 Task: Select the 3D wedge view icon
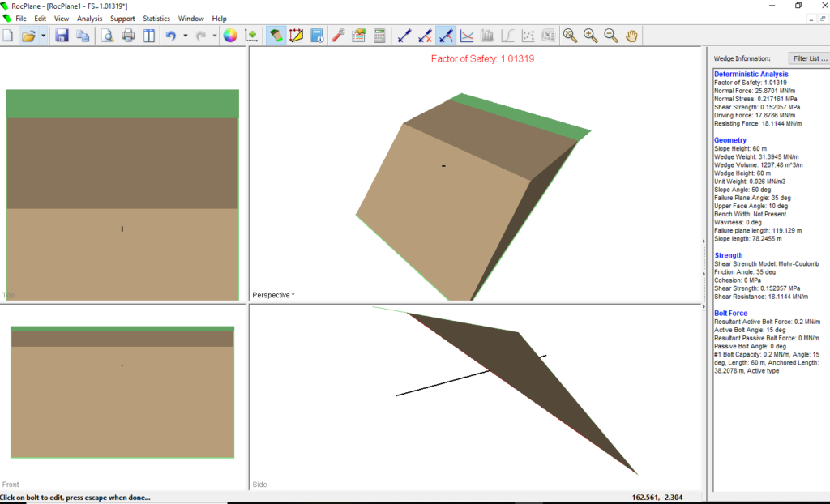pyautogui.click(x=276, y=36)
